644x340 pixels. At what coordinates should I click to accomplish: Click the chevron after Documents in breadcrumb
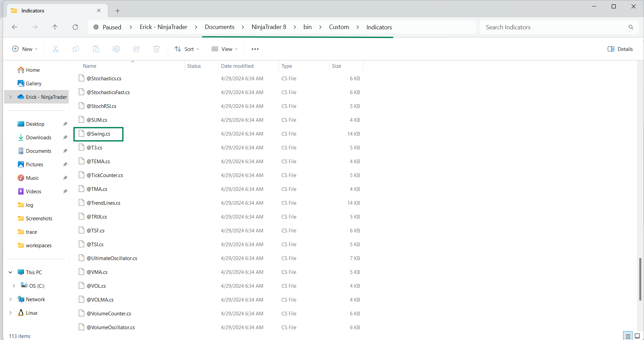point(243,27)
